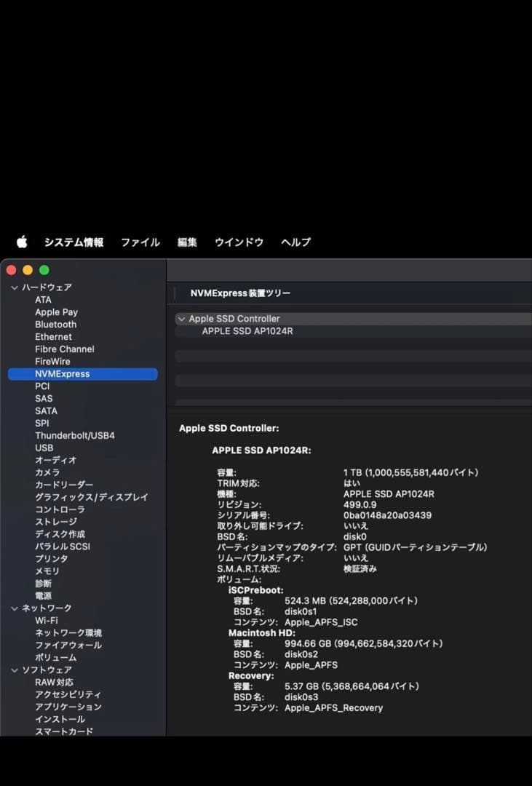Click the yellow minimize window button
The height and width of the screenshot is (786, 532).
pos(28,270)
